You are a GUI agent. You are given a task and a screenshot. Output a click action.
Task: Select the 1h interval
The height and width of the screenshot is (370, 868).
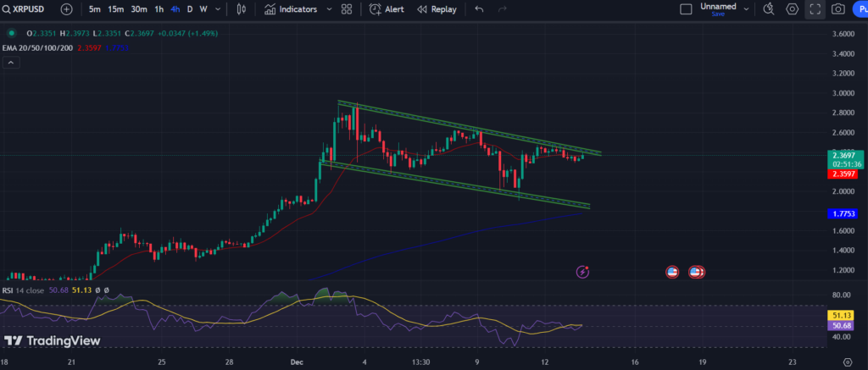159,9
